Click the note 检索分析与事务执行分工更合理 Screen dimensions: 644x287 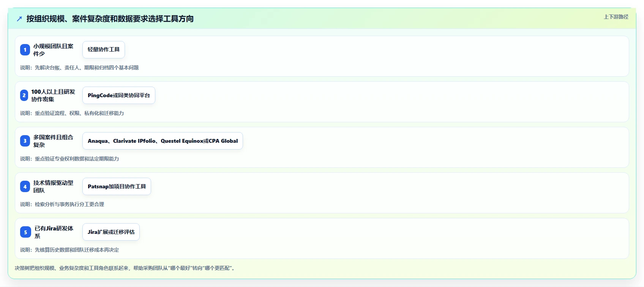coord(62,204)
